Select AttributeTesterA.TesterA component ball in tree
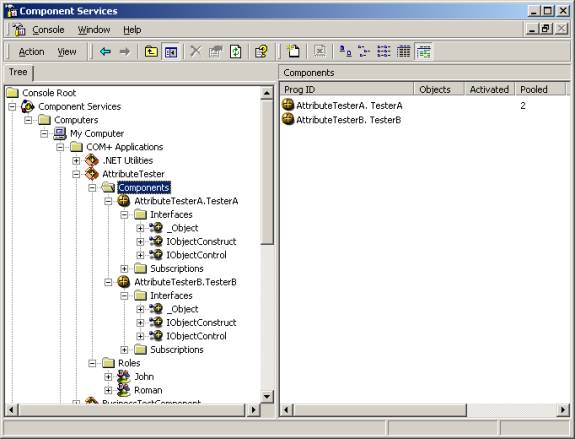The image size is (575, 439). (124, 201)
